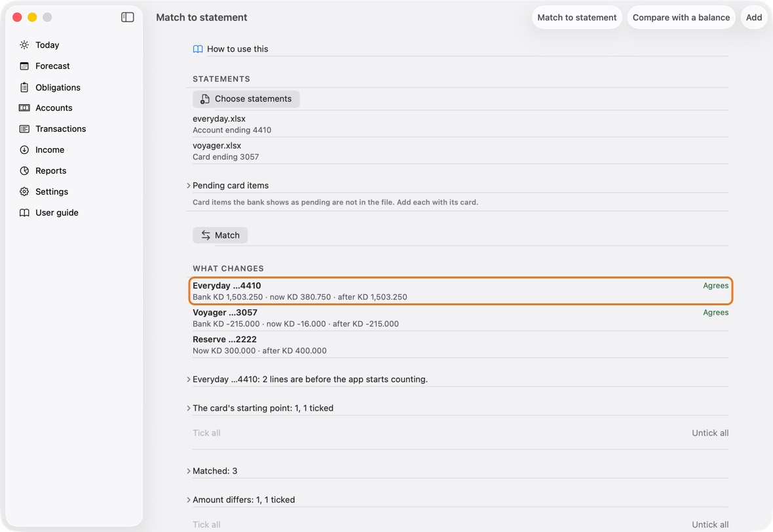The width and height of the screenshot is (773, 532).
Task: Click Tick all under card's starting point
Action: pyautogui.click(x=206, y=433)
